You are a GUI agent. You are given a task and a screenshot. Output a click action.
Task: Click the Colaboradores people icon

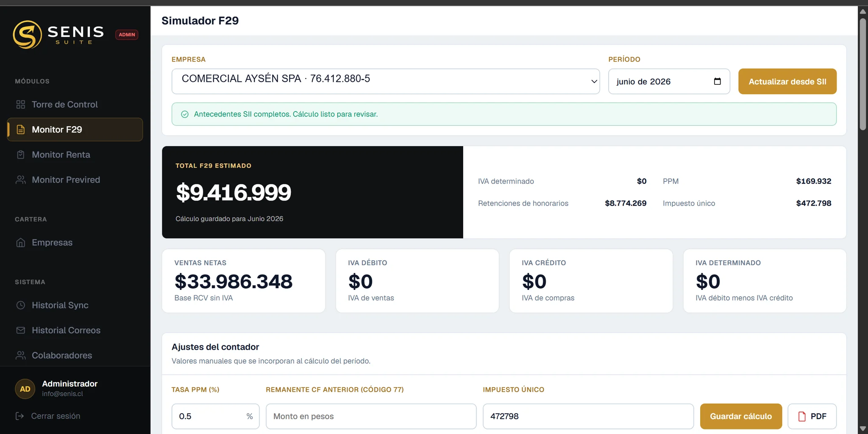click(x=20, y=355)
